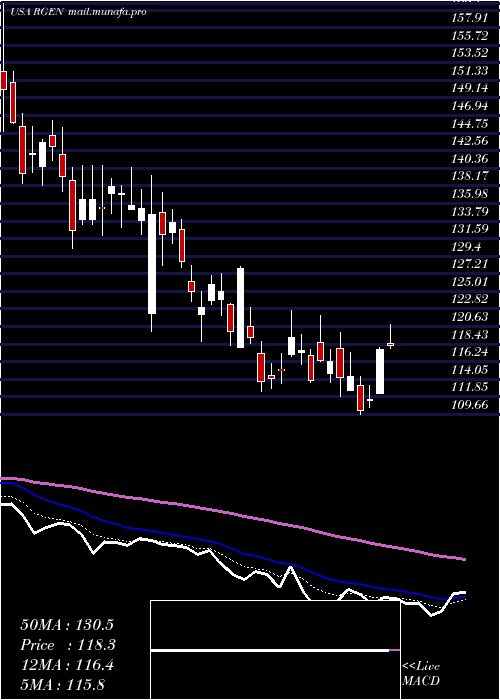The height and width of the screenshot is (700, 500).
Task: Click the 127.21 price axis label
Action: (470, 264)
